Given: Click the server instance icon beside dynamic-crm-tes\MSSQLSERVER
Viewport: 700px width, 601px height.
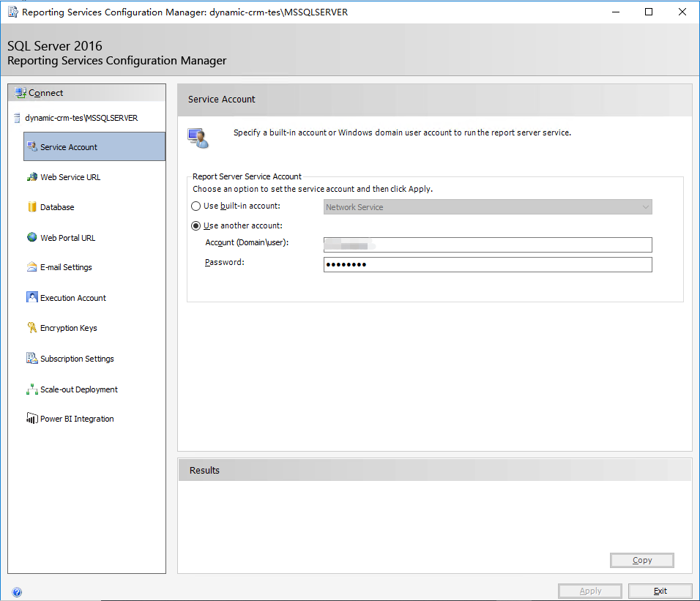Looking at the screenshot, I should coord(17,118).
